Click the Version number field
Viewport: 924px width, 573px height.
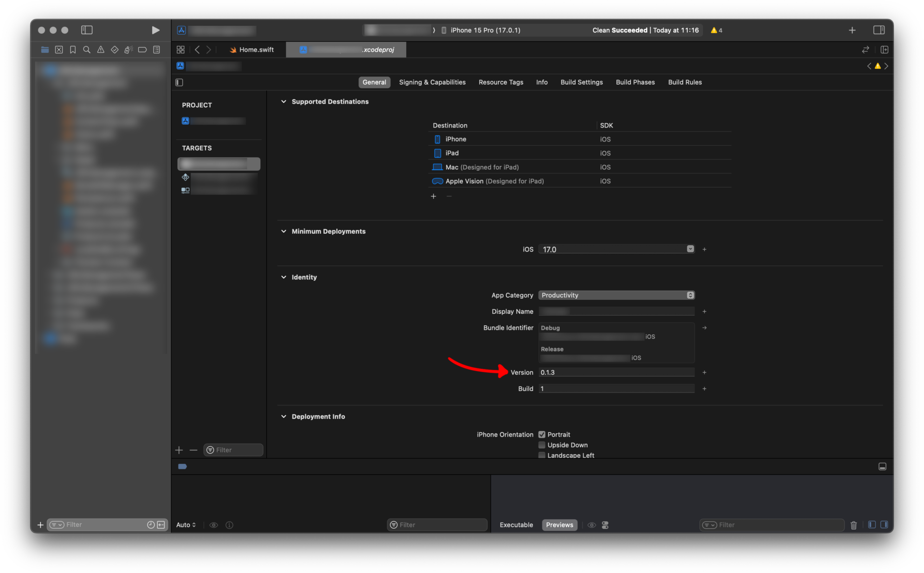[616, 372]
